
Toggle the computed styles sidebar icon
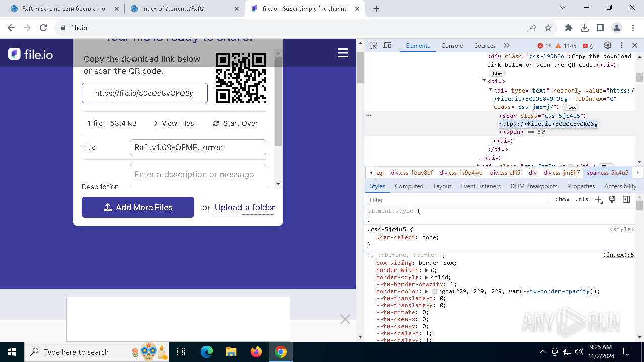click(x=626, y=200)
